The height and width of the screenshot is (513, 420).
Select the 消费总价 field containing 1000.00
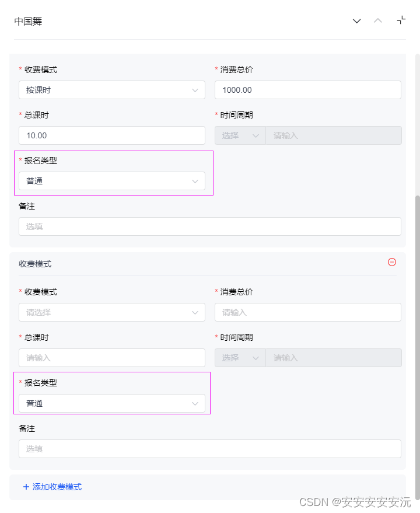tap(307, 90)
